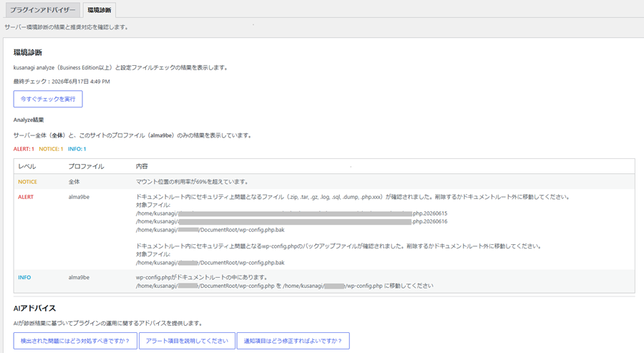Screen dimensions: 644x353
Task: Select the NOTICE level cell
Action: (x=27, y=182)
